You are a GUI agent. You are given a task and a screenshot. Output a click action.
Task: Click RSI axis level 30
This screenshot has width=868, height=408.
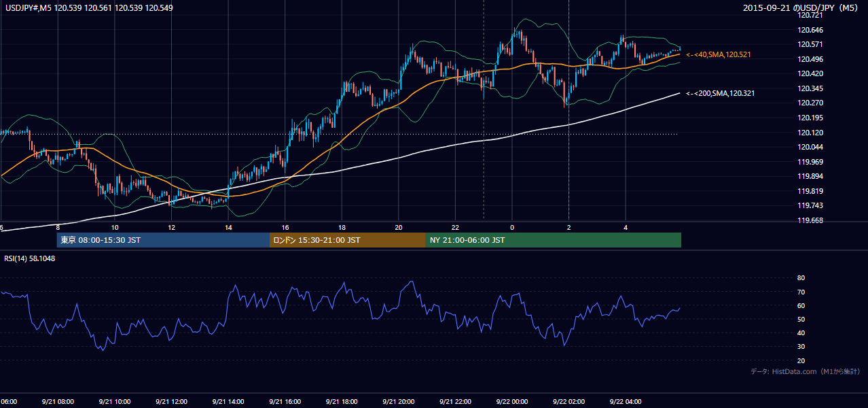click(x=801, y=347)
